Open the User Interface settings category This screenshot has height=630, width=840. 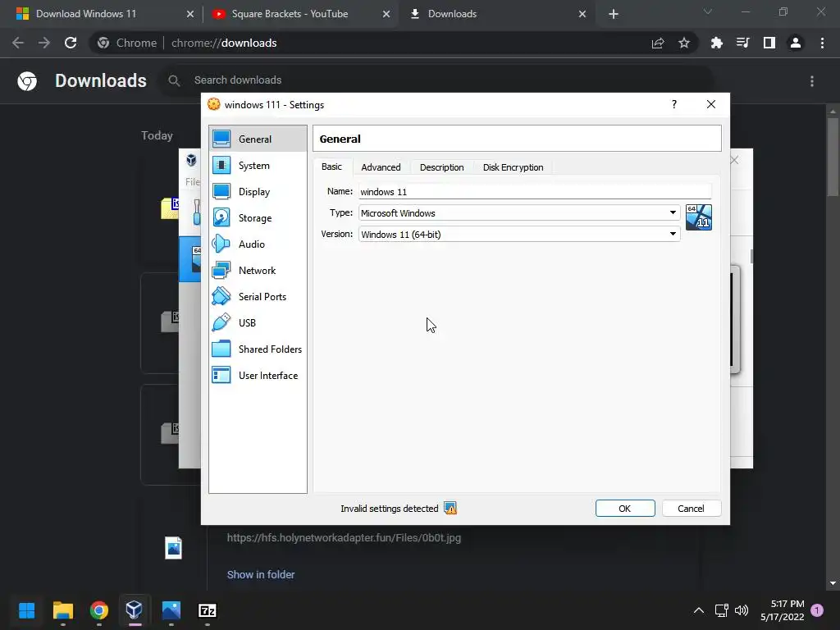click(x=257, y=376)
